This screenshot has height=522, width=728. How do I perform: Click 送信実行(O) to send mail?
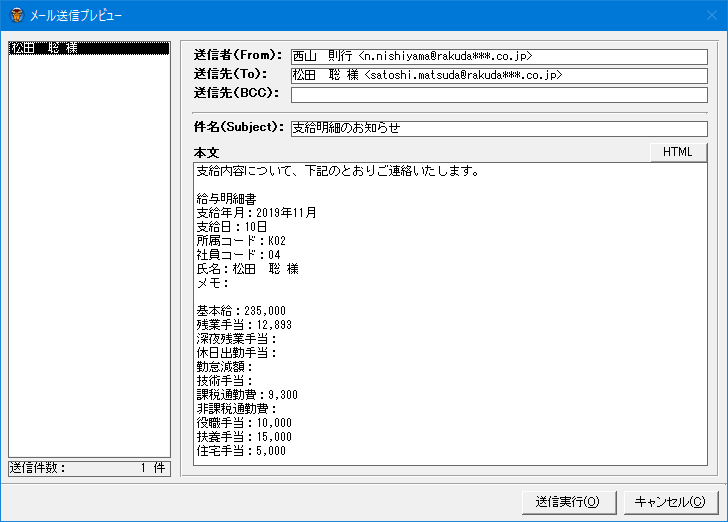coord(569,502)
